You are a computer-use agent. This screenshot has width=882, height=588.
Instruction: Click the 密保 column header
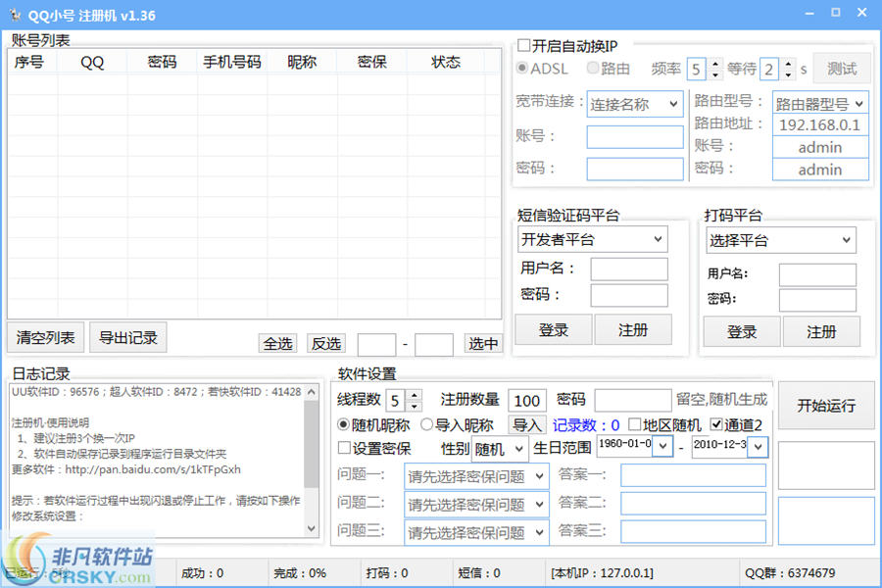click(x=371, y=62)
